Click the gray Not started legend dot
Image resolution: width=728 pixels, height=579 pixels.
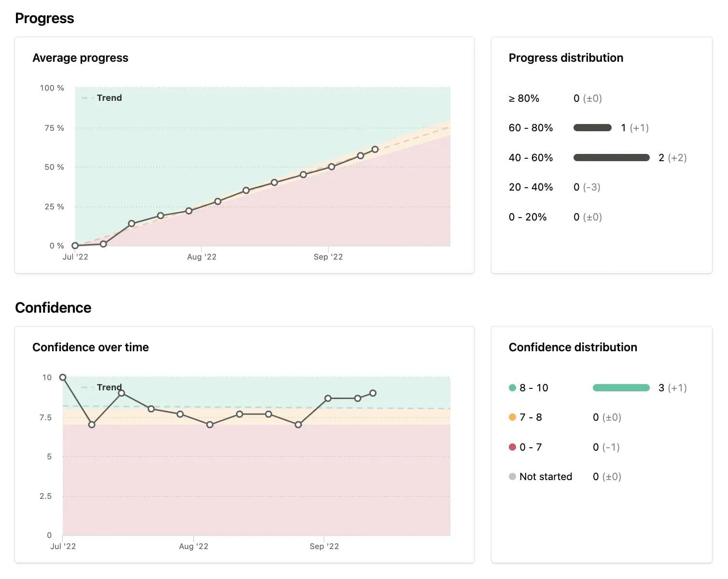(512, 476)
